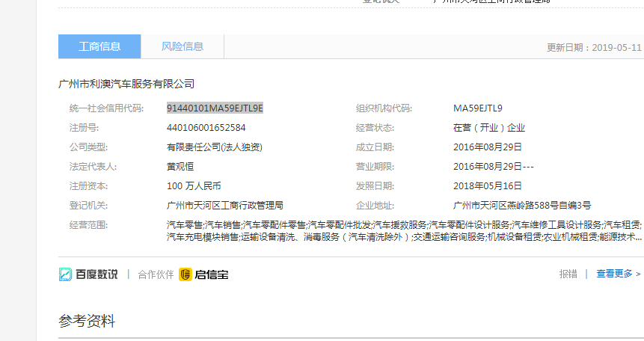
Task: Click the 百度数说 chart icon
Action: point(65,274)
